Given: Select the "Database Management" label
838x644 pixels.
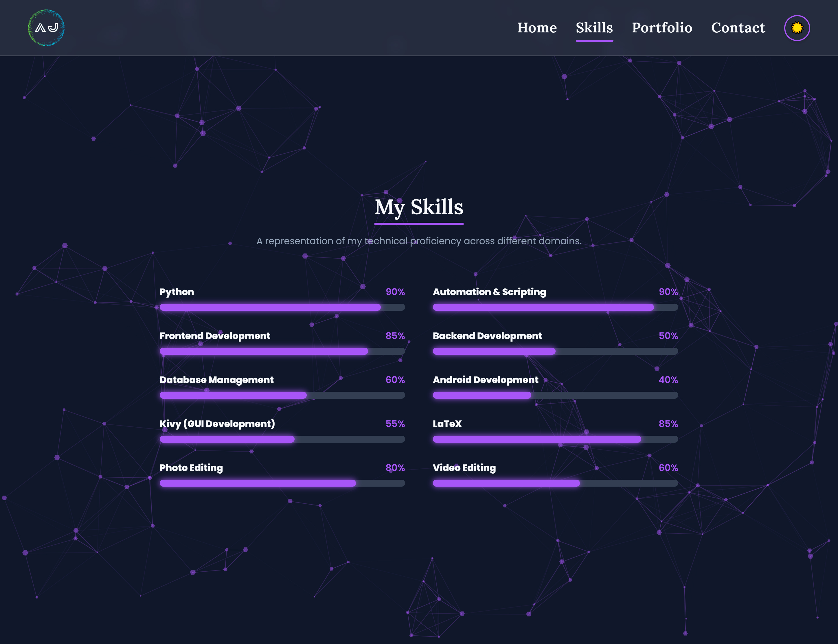Looking at the screenshot, I should click(217, 380).
